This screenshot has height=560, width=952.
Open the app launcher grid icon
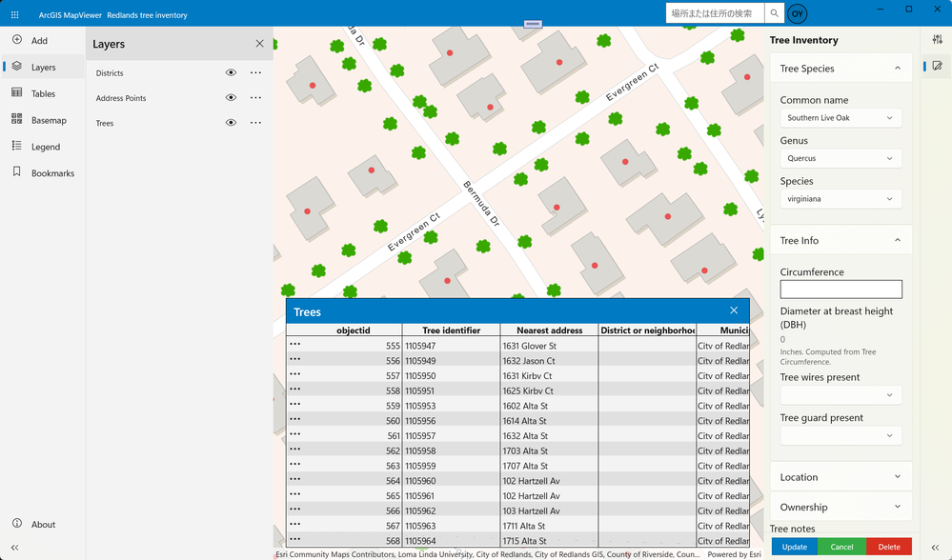(14, 14)
